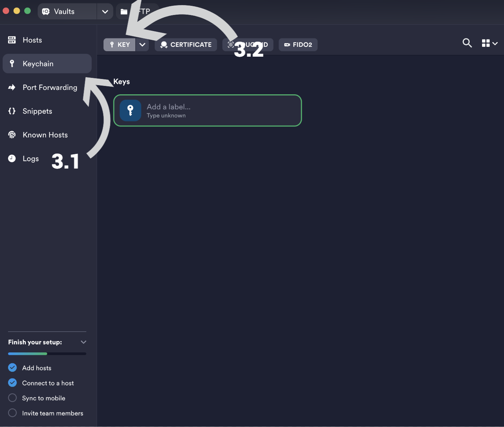Click the setup progress bar
Image resolution: width=504 pixels, height=427 pixels.
point(47,354)
